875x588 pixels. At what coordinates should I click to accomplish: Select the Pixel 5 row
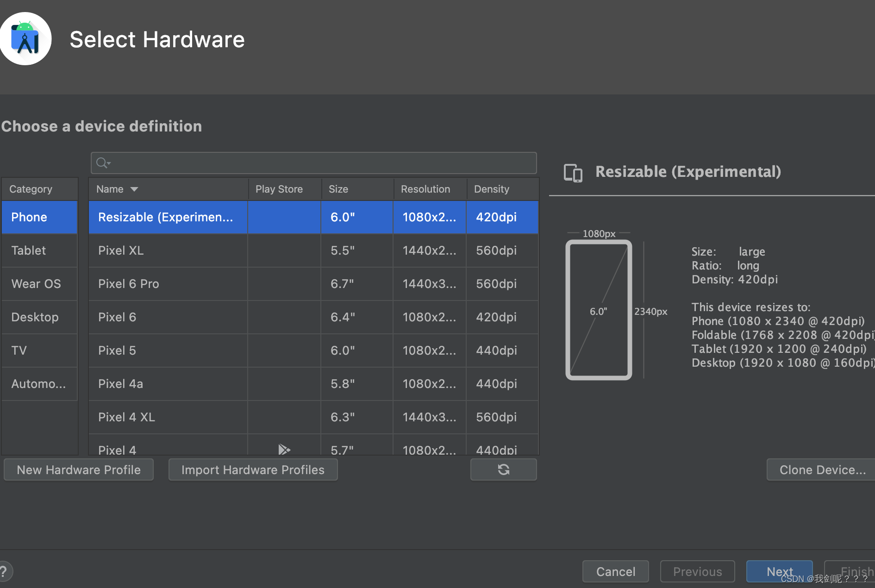pyautogui.click(x=313, y=350)
